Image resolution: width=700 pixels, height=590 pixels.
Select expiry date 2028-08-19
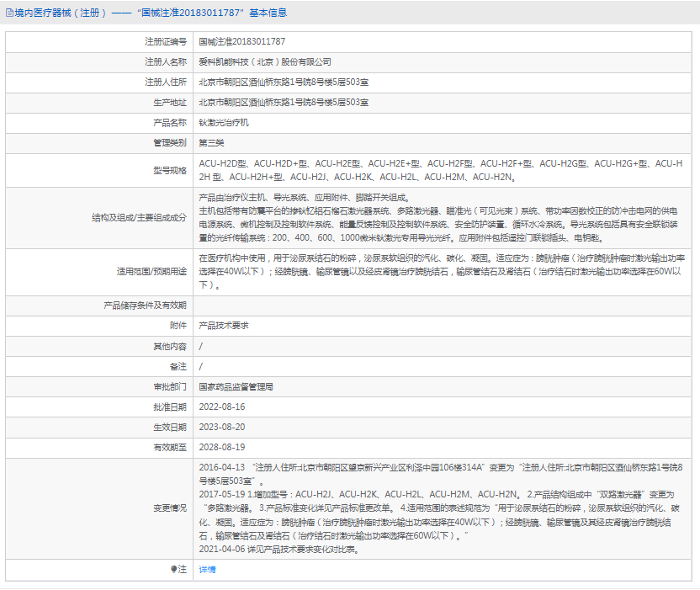click(x=222, y=447)
